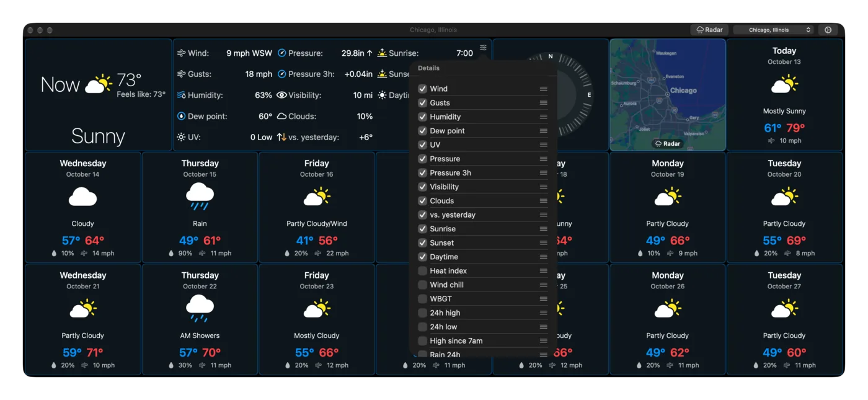This screenshot has width=868, height=400.
Task: Enable the High since 7am checkbox
Action: point(422,341)
